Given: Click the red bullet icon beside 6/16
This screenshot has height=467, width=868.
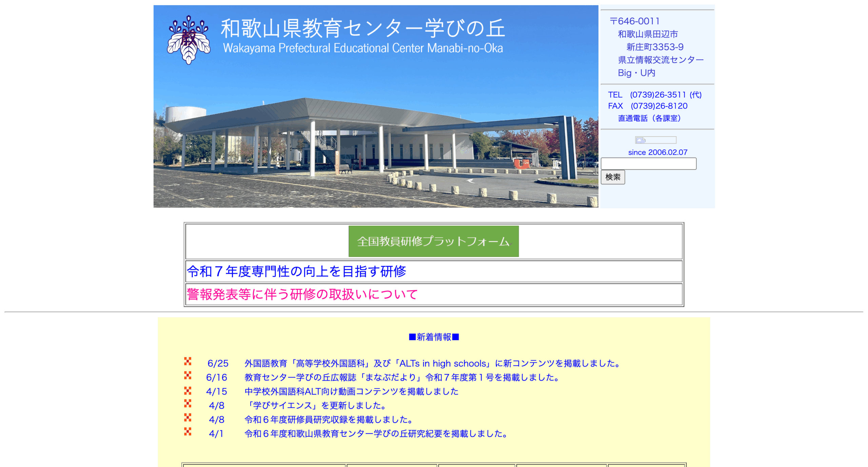Looking at the screenshot, I should point(188,375).
